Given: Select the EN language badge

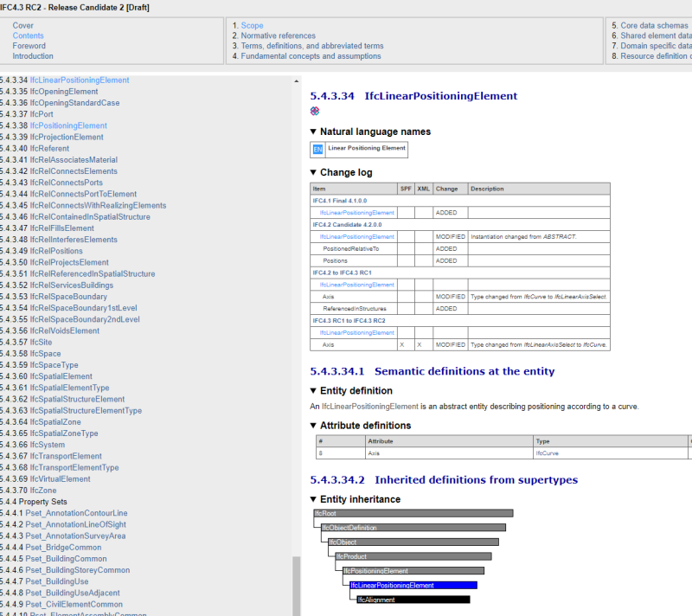Looking at the screenshot, I should [317, 149].
